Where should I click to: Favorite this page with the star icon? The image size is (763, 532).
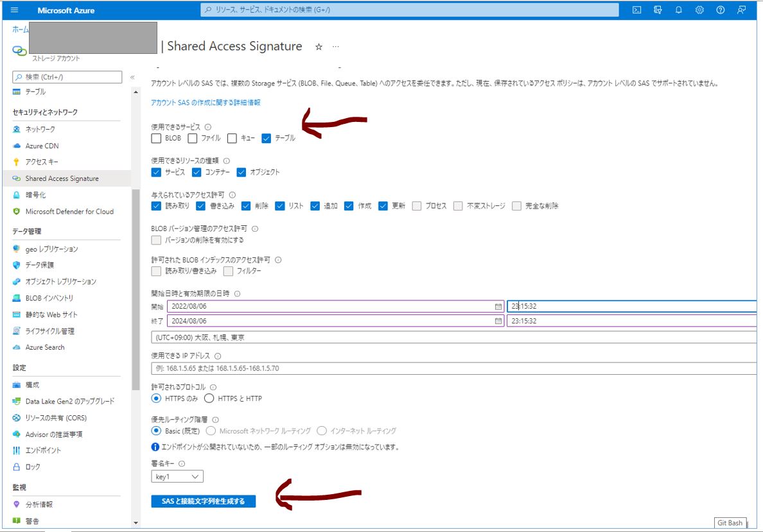319,47
